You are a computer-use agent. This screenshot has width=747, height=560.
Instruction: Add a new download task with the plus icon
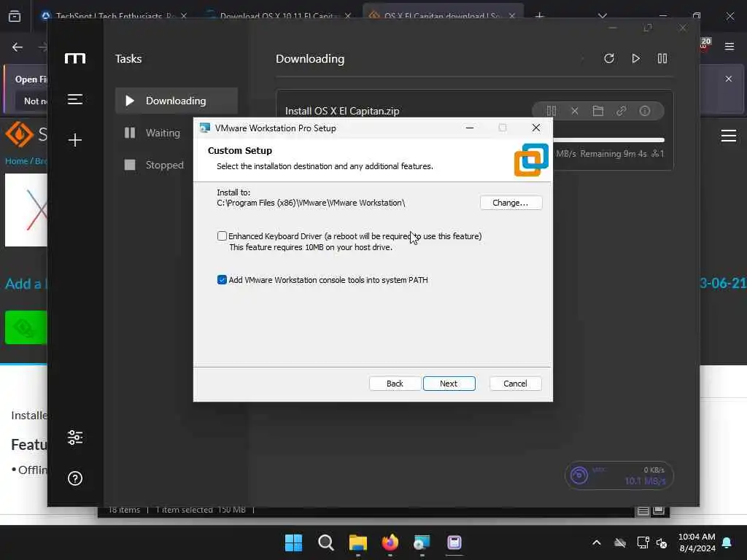(75, 140)
